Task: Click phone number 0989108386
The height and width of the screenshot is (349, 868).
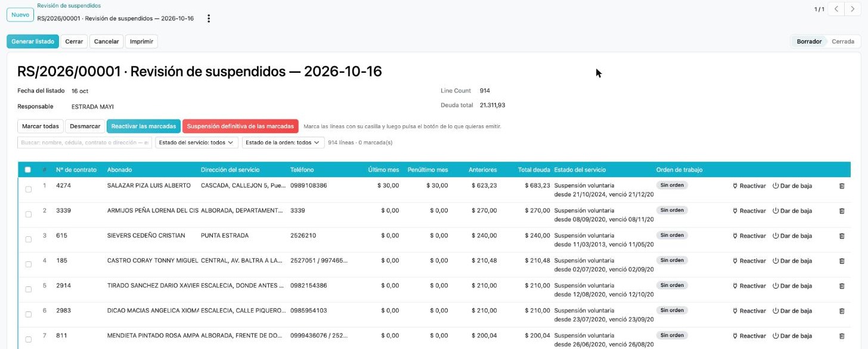Action: (309, 186)
